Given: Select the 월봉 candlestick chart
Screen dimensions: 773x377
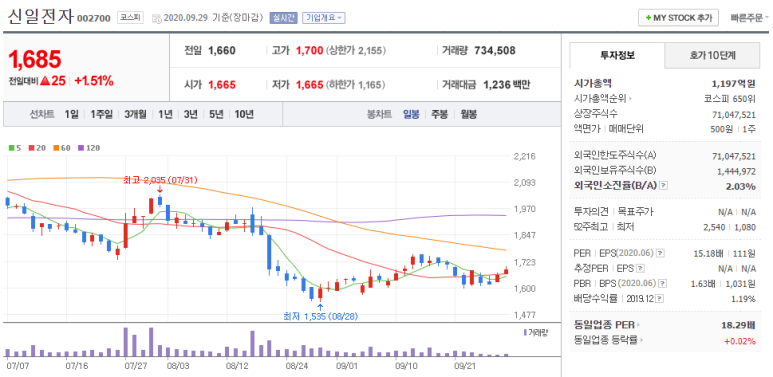Looking at the screenshot, I should 469,114.
